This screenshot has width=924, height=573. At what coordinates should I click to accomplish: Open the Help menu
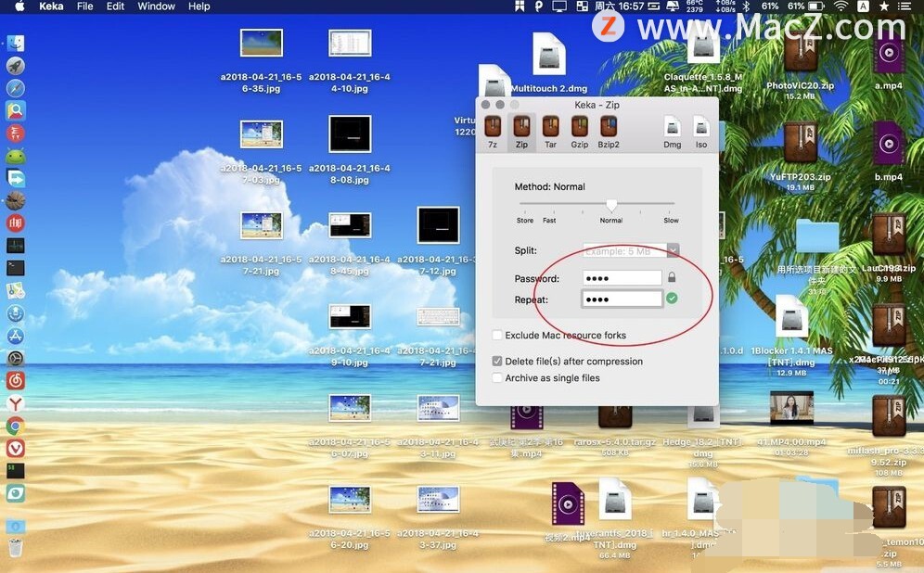(x=199, y=6)
